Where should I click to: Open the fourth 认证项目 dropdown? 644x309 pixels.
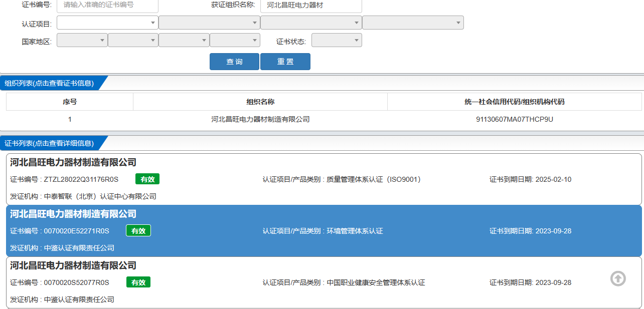(x=413, y=23)
